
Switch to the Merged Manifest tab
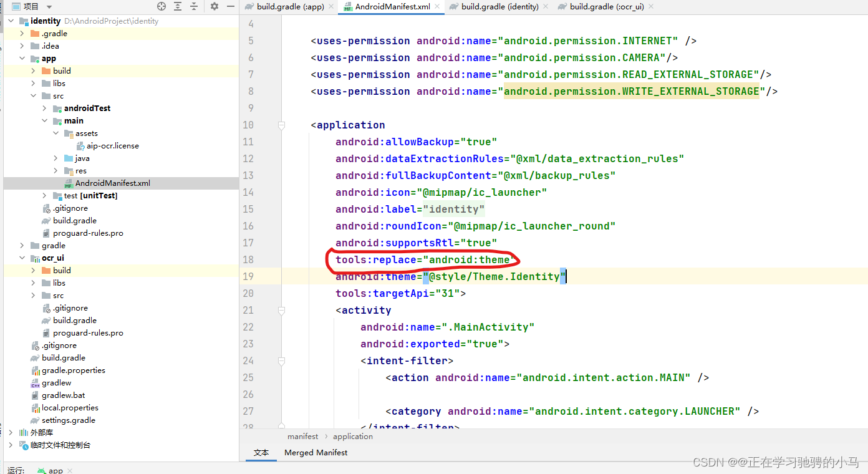316,453
